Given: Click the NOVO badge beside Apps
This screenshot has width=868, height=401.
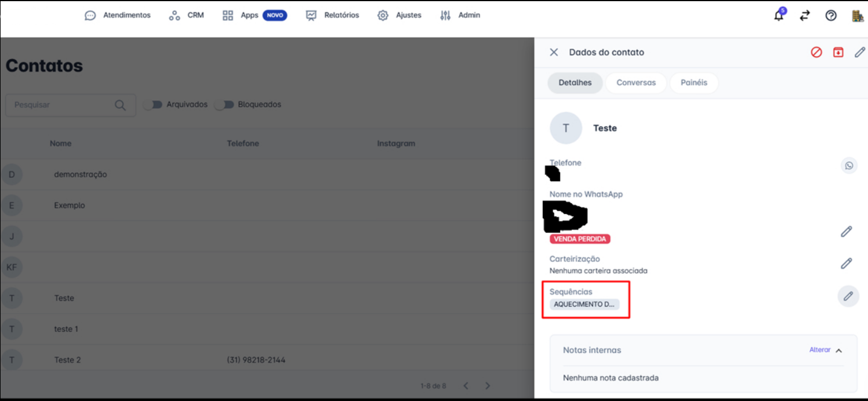Looking at the screenshot, I should point(275,16).
